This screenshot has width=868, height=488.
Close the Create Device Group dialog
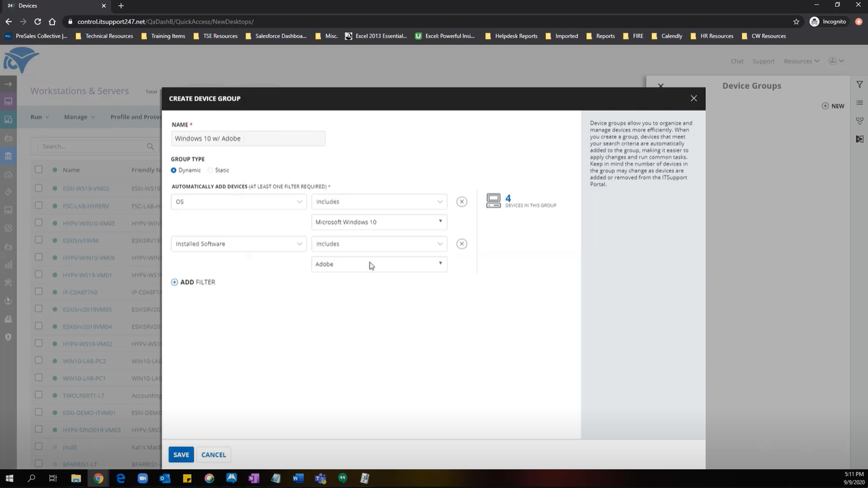click(693, 98)
